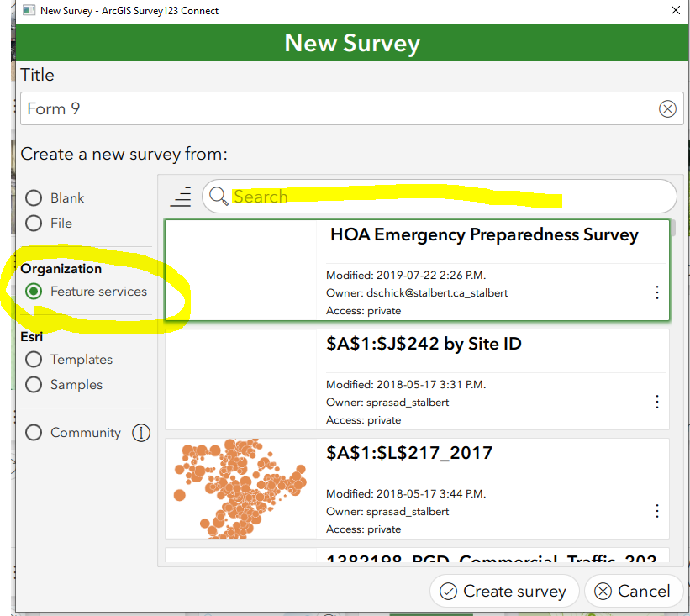Select the HOA Emergency Preparedness Survey card
This screenshot has width=690, height=616.
[418, 269]
